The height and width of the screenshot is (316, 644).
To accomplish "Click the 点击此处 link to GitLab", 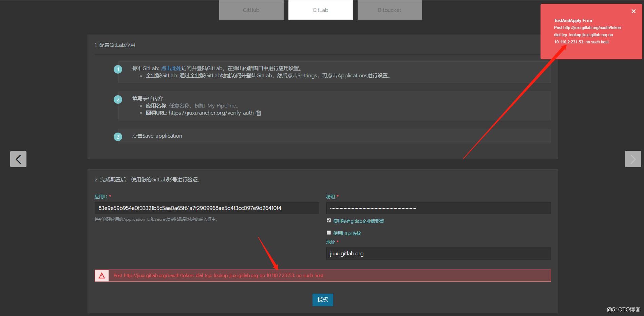I will pyautogui.click(x=171, y=68).
